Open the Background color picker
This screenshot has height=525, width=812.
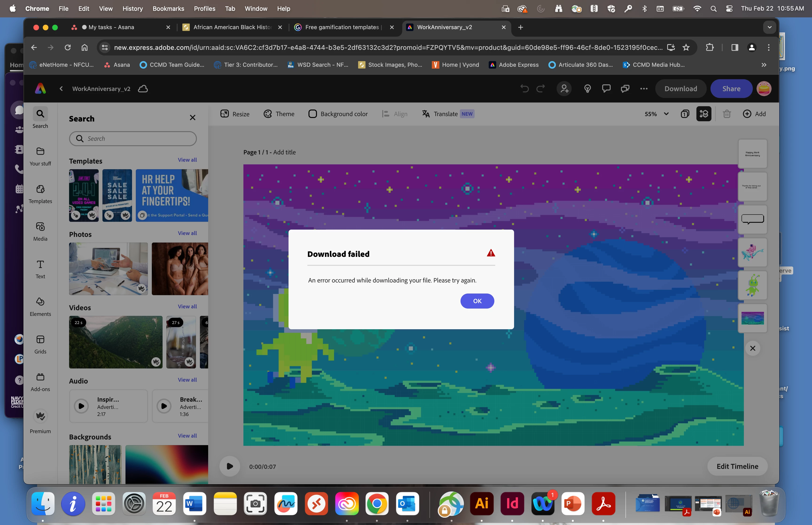pos(338,114)
